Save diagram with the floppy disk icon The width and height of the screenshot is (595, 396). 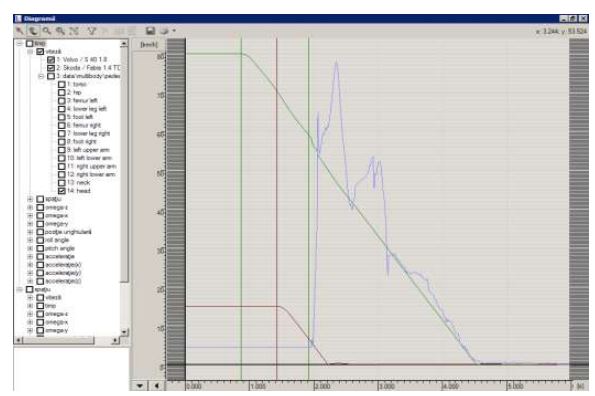coord(151,31)
